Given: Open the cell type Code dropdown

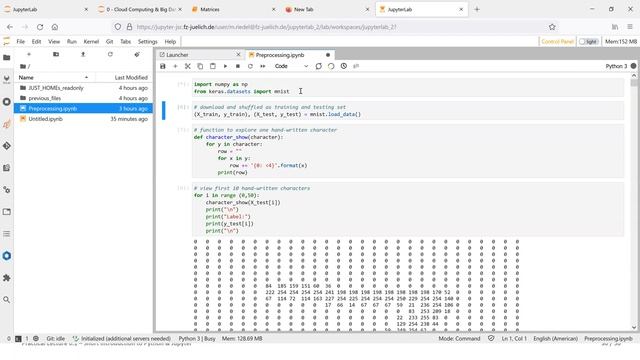Looking at the screenshot, I should [291, 66].
